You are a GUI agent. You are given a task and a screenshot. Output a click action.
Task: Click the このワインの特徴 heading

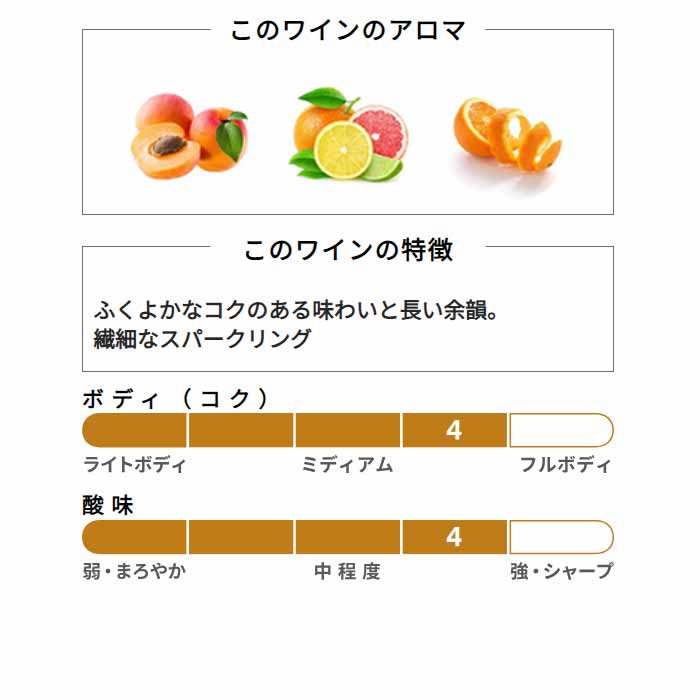[348, 250]
